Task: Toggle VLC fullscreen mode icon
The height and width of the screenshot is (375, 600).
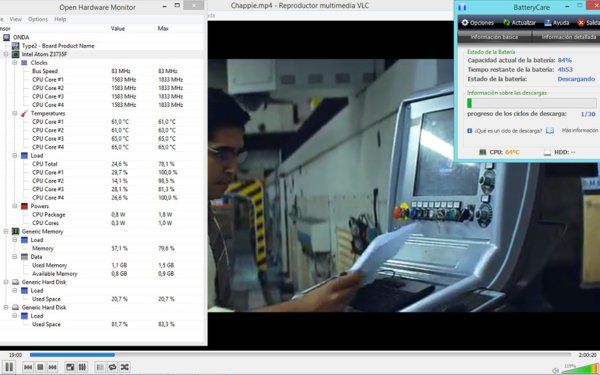Action: coord(70,367)
